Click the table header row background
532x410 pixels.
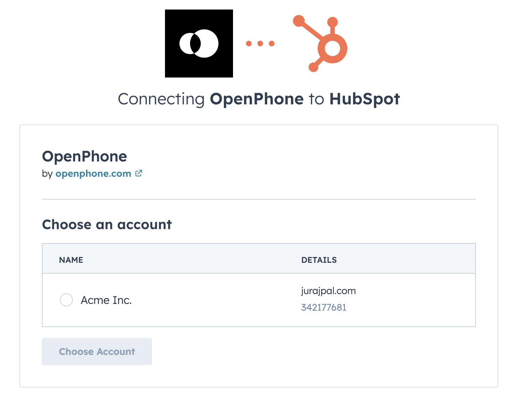tap(259, 258)
